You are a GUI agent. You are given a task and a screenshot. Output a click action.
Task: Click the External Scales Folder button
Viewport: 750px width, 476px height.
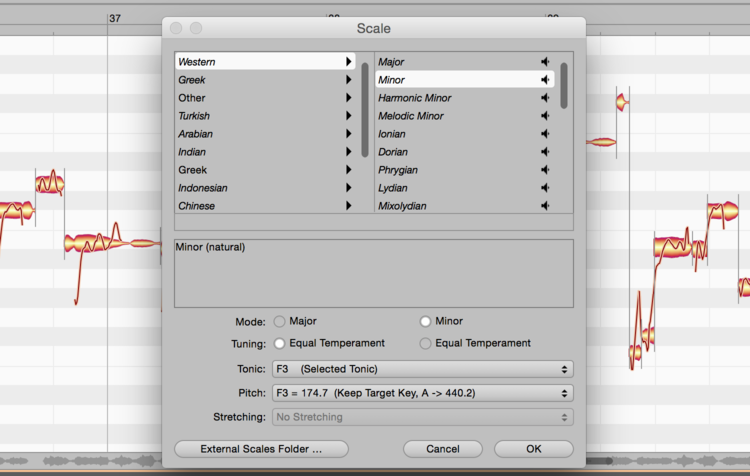pos(261,449)
